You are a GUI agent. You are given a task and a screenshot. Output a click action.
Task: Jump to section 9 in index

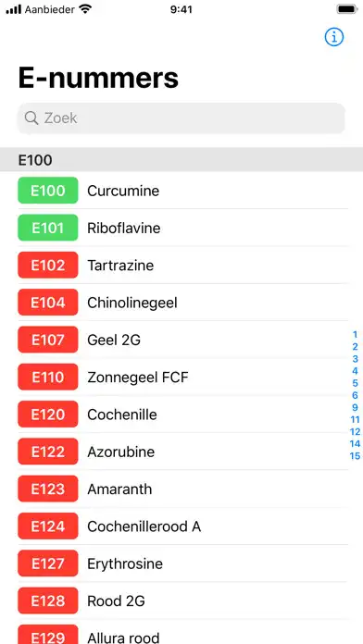click(356, 407)
